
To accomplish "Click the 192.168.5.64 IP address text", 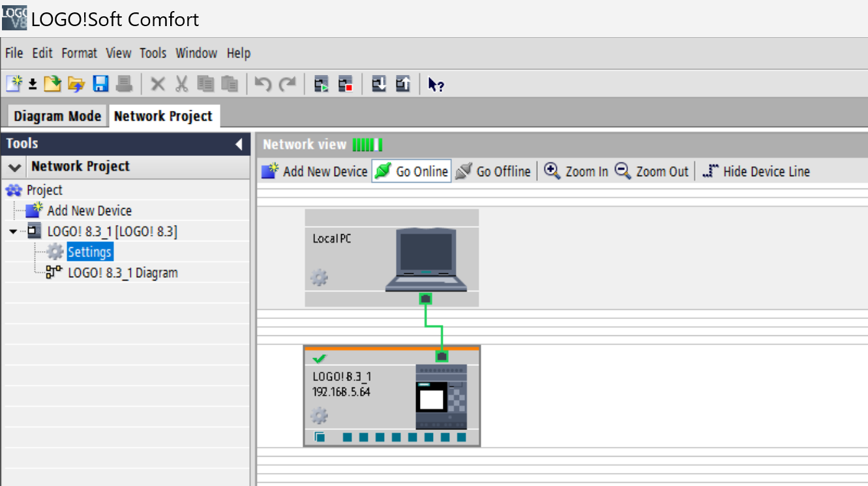I will pyautogui.click(x=341, y=392).
